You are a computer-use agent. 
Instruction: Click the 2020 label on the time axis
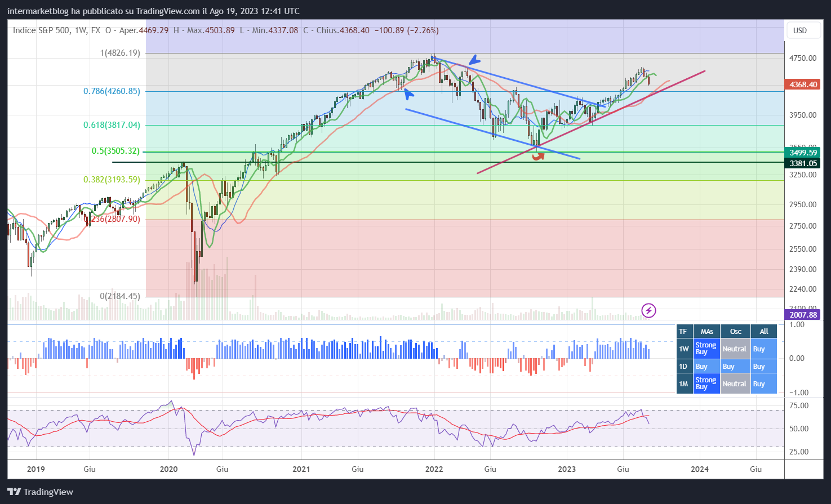[168, 469]
